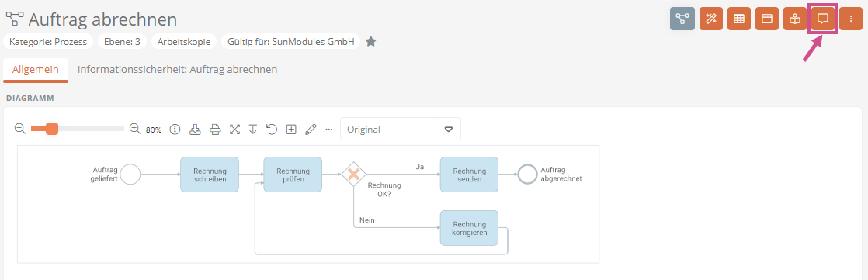Image resolution: width=868 pixels, height=280 pixels.
Task: Open the window layout view button
Action: (x=767, y=19)
